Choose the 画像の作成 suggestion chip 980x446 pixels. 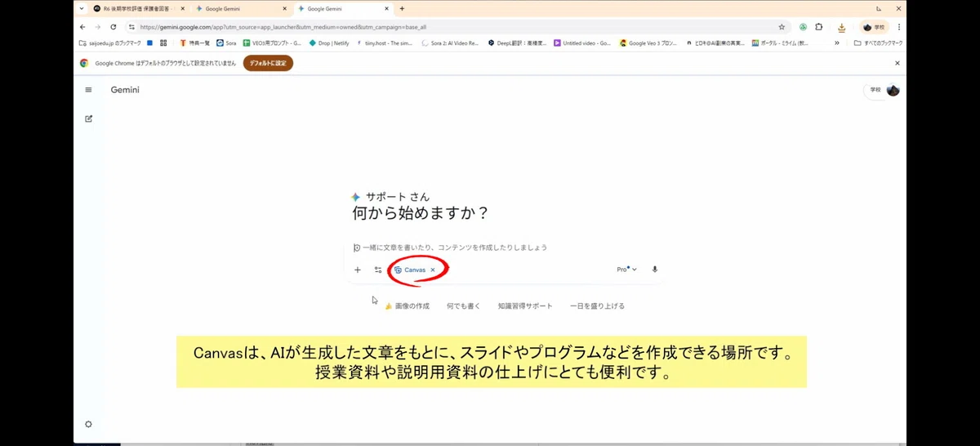click(x=407, y=306)
